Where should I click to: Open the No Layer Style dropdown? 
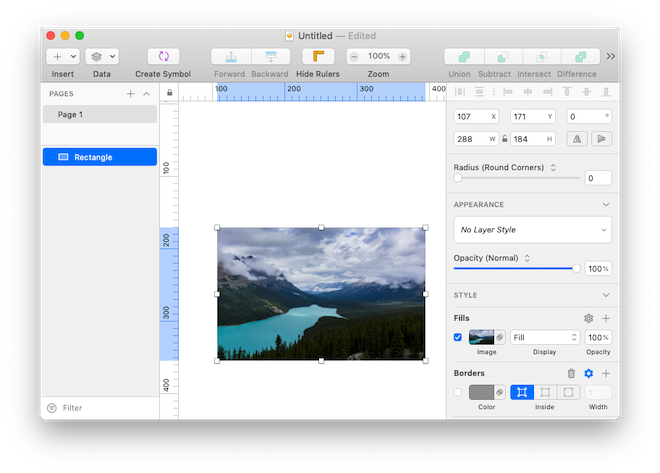coord(532,230)
